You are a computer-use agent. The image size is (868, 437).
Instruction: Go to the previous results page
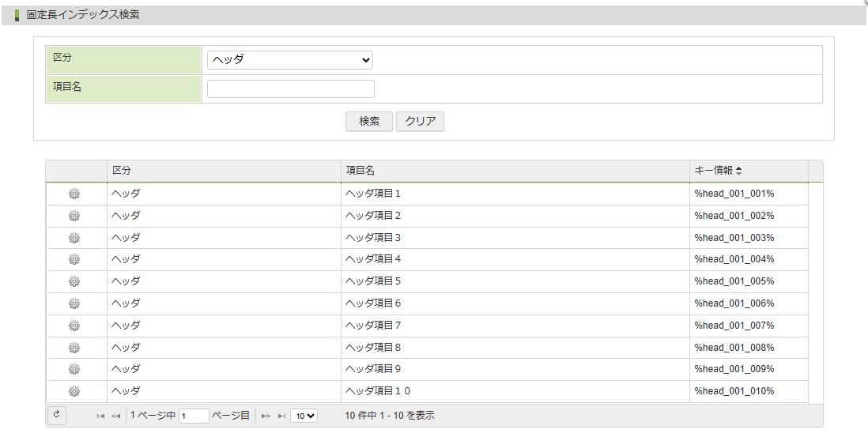pos(115,416)
